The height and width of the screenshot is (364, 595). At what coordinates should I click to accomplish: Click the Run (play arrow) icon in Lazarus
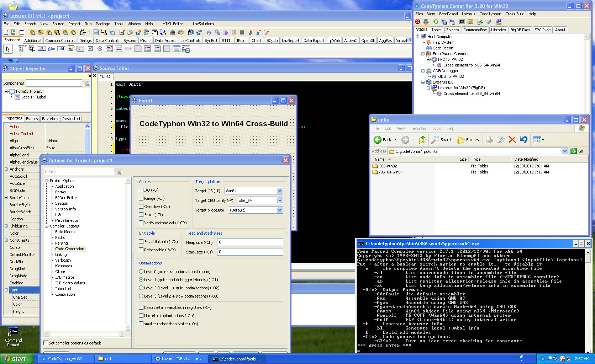(x=226, y=32)
